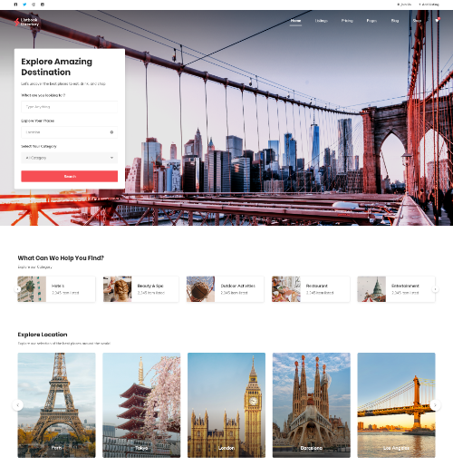This screenshot has height=476, width=453.
Task: Click next arrow of category carousel
Action: tap(435, 289)
